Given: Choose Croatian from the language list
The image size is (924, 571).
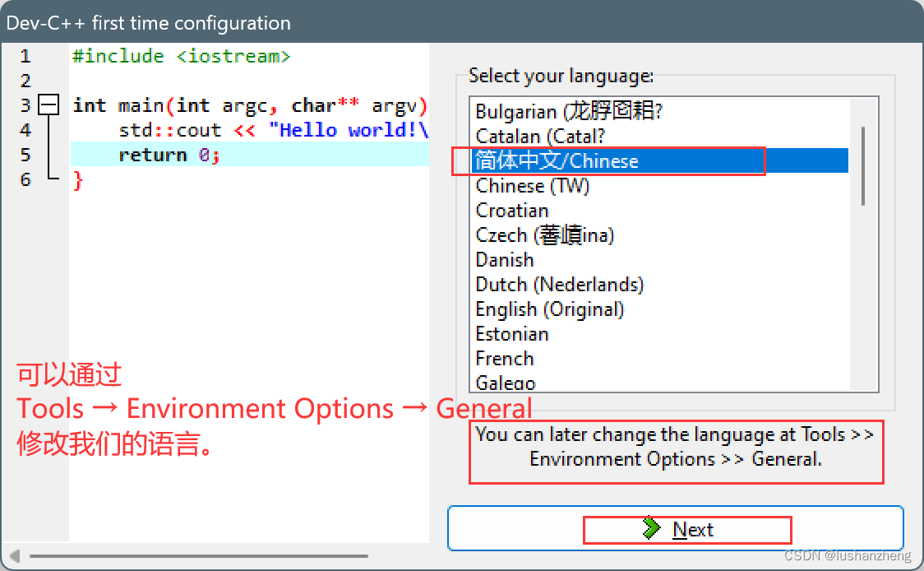Looking at the screenshot, I should 661,210.
